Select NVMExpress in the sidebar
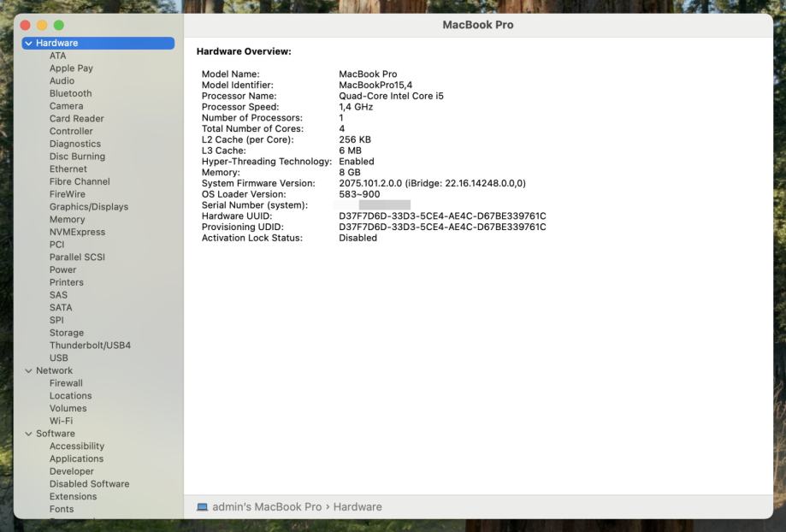Screen dimensions: 786x532 [77, 232]
